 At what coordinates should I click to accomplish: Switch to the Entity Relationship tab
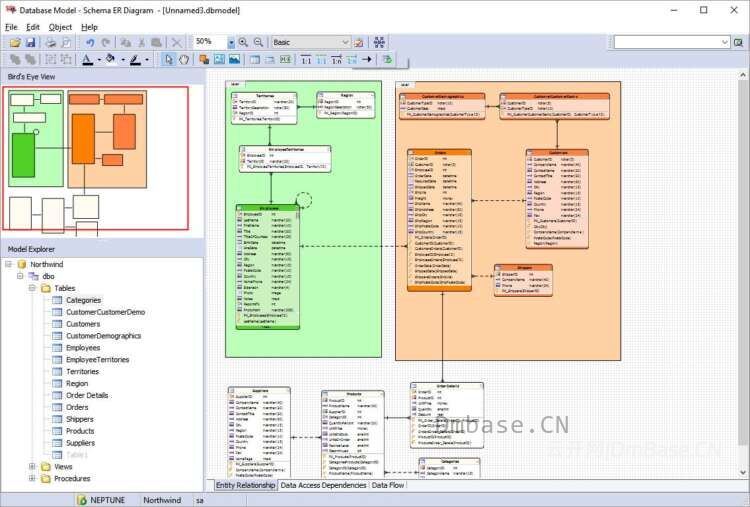pyautogui.click(x=245, y=485)
